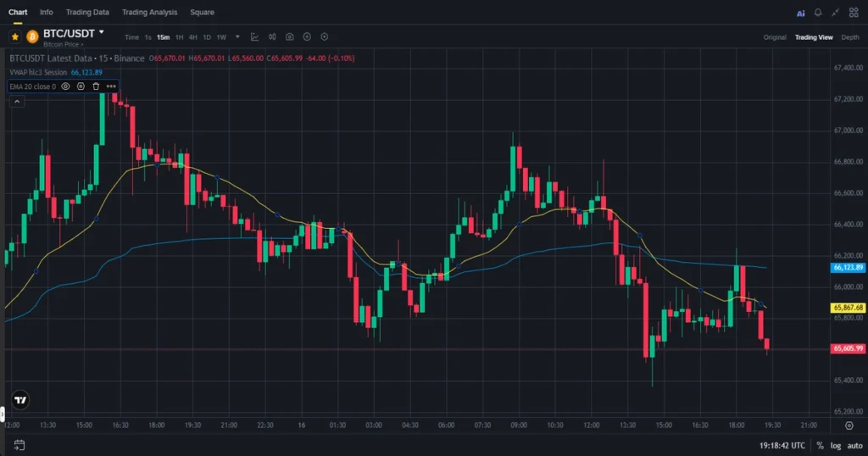Click the BTCUSDT Latest Data title
Viewport: 868px width, 456px height.
click(x=50, y=58)
